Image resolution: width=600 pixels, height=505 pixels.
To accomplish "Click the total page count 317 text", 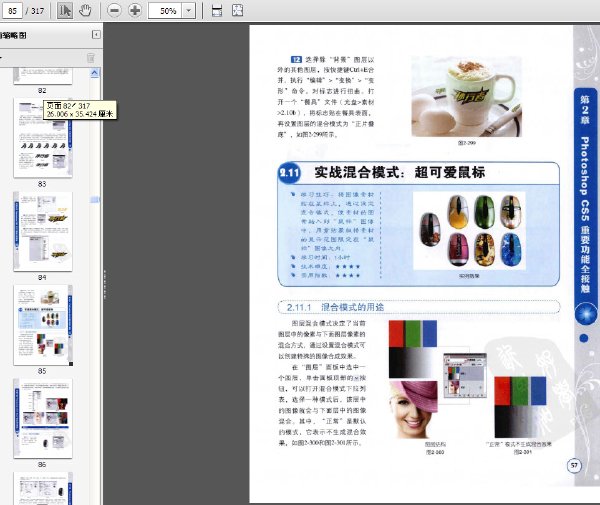I will pyautogui.click(x=38, y=11).
